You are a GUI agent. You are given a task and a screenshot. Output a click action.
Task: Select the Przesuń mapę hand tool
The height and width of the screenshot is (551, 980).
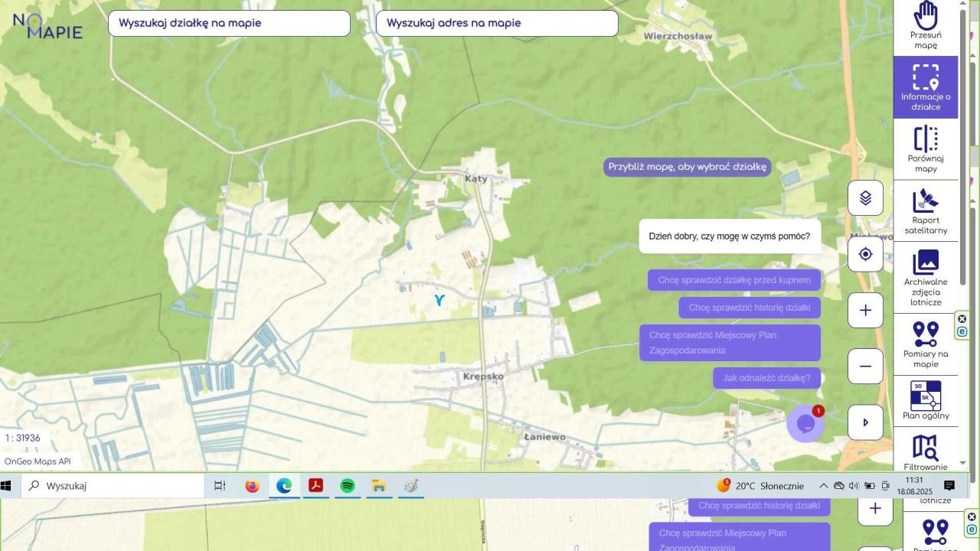tap(926, 27)
